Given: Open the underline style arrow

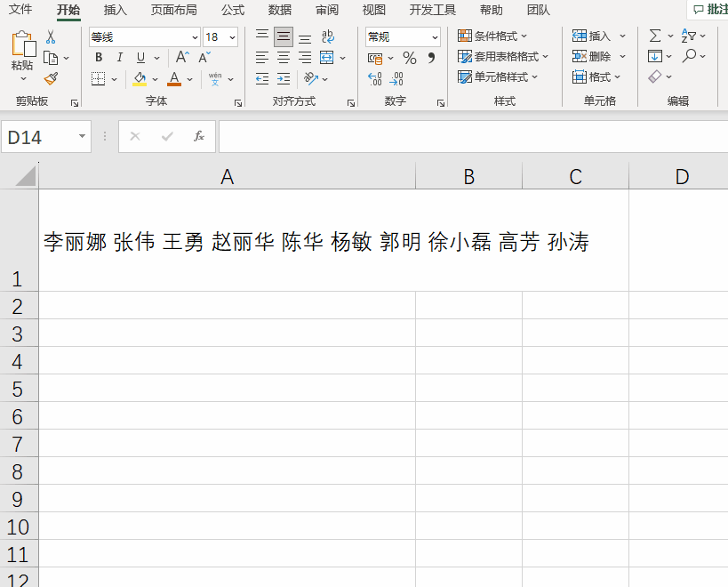Looking at the screenshot, I should [156, 58].
